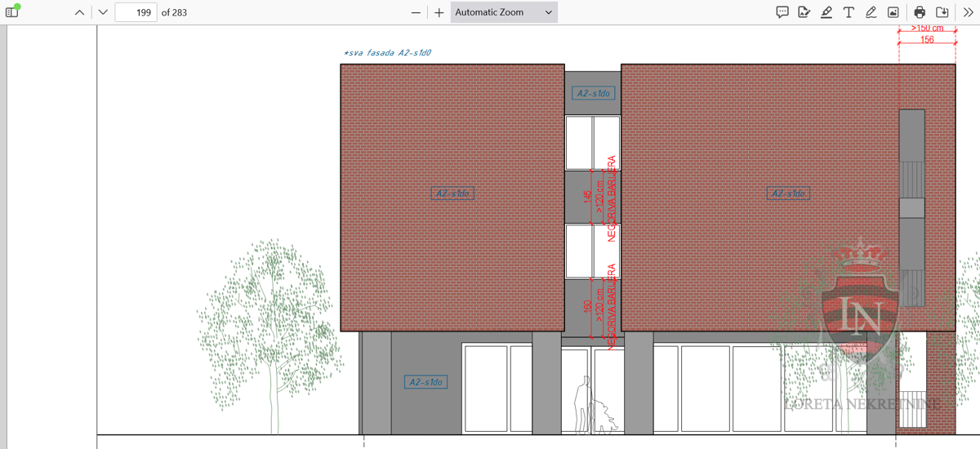The image size is (980, 449).
Task: Click the '160' dimension value
Action: [587, 307]
